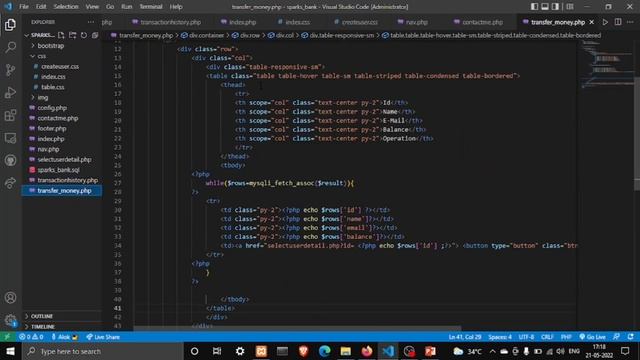The image size is (640, 360).
Task: Open the Edit menu
Action: 41,7
